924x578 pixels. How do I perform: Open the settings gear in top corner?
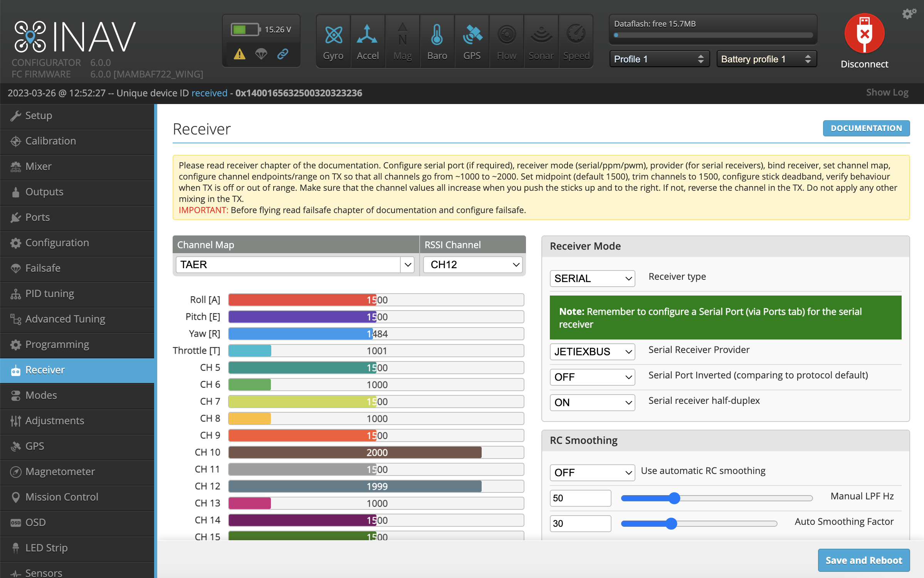pos(909,14)
